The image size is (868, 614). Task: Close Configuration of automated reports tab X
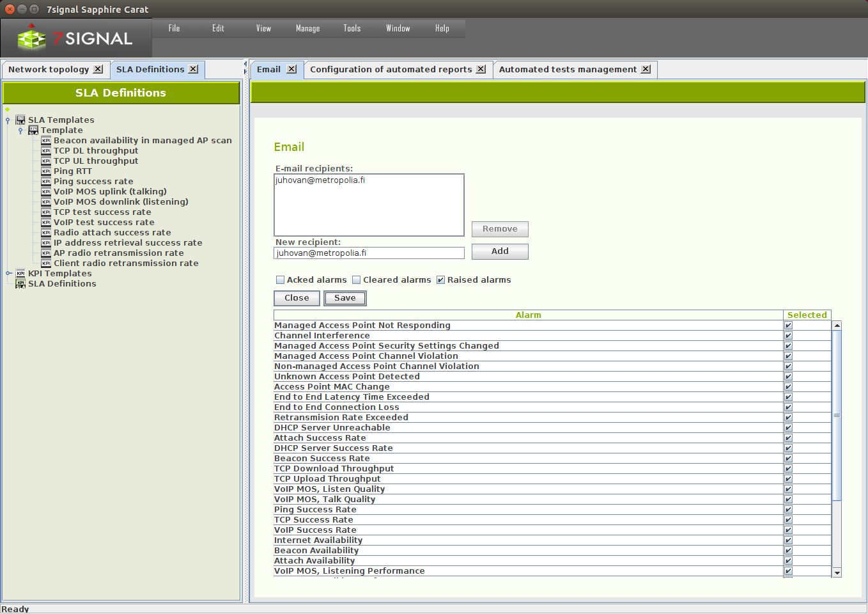481,69
